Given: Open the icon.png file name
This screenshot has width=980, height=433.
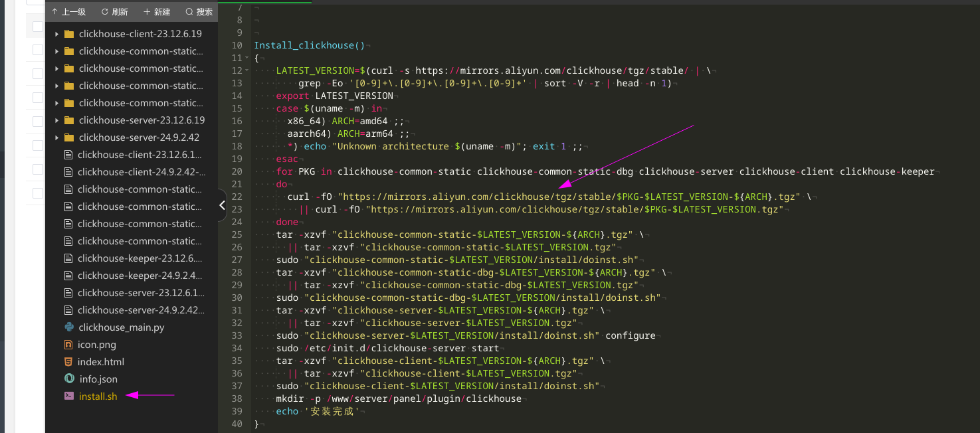Looking at the screenshot, I should tap(97, 345).
